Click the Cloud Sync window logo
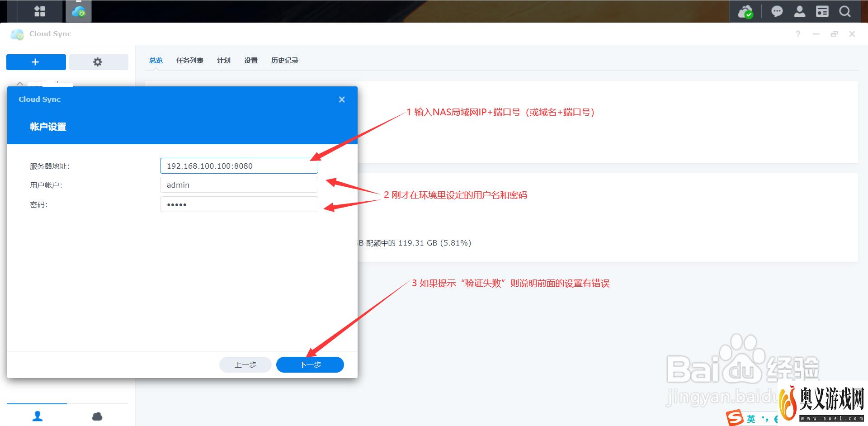This screenshot has height=426, width=868. (x=17, y=34)
